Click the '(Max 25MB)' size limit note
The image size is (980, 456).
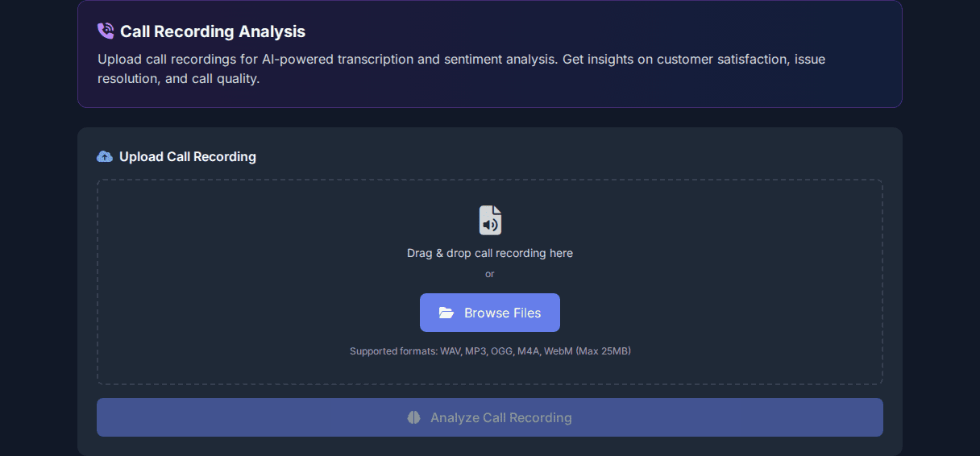point(603,351)
